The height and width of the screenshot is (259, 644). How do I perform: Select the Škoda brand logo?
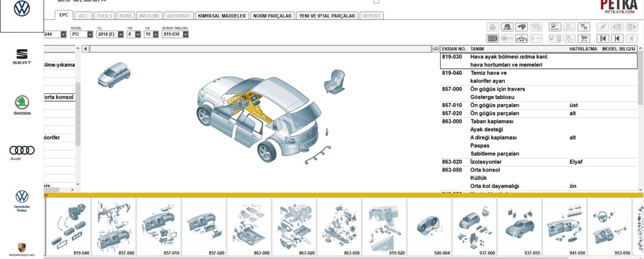tap(22, 105)
